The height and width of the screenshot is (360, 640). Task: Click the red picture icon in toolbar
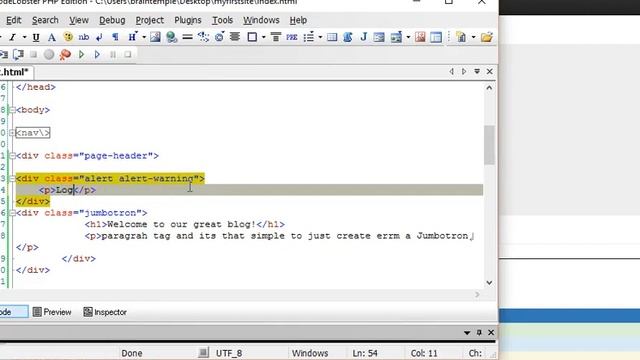pyautogui.click(x=420, y=37)
